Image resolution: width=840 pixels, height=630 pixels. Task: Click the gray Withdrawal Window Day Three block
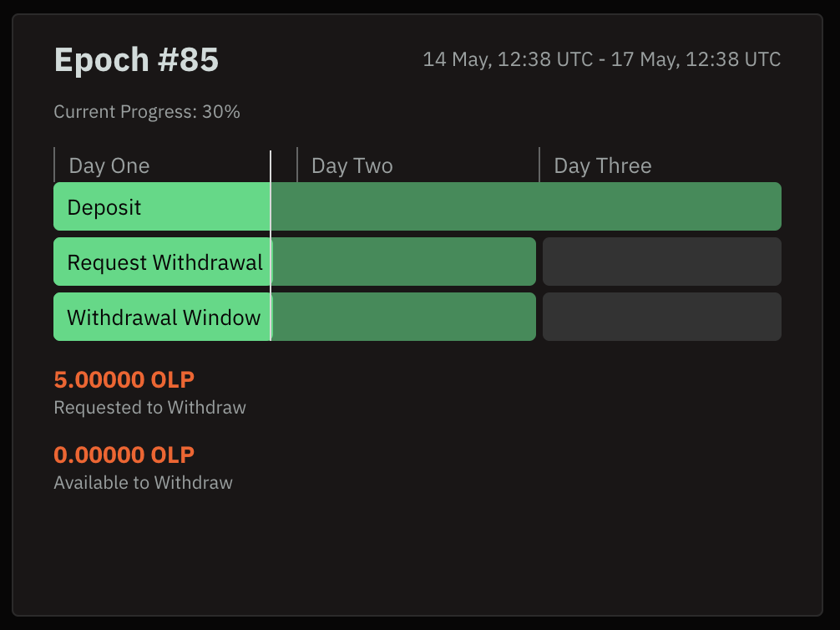click(662, 317)
